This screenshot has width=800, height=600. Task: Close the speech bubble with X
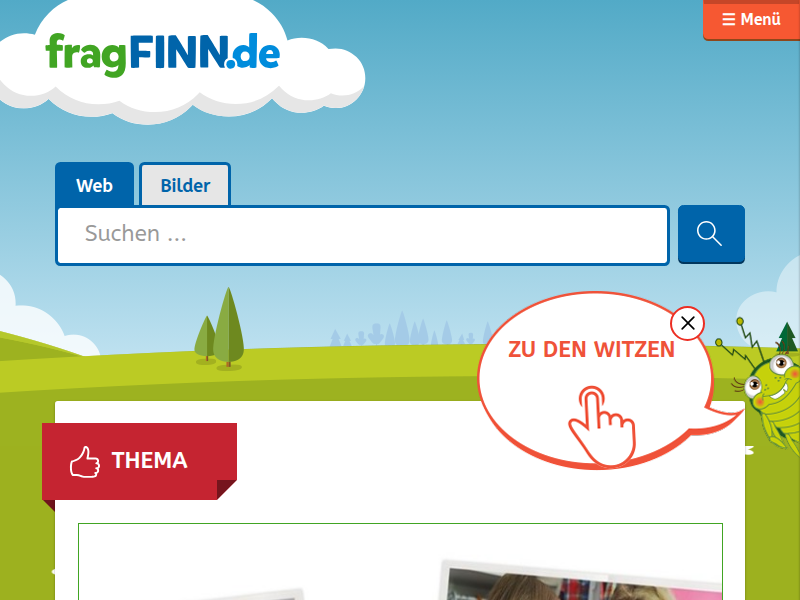pos(688,323)
